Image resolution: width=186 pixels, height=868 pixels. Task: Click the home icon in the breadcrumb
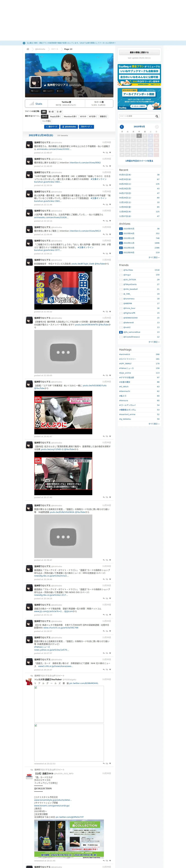click(28, 49)
